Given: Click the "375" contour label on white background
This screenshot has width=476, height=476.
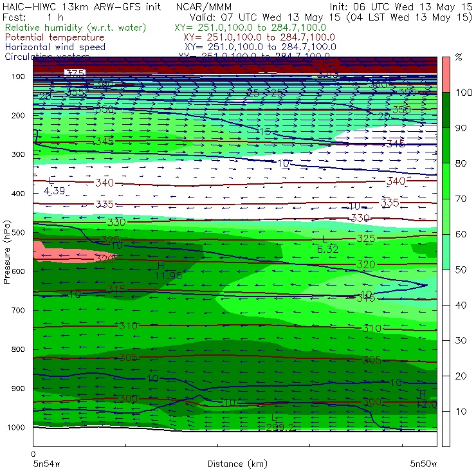Looking at the screenshot, I should click(75, 73).
